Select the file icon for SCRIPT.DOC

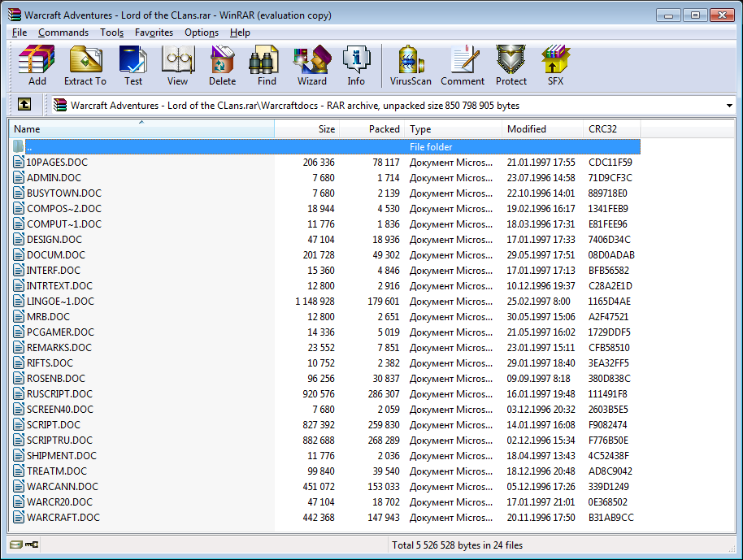click(19, 424)
